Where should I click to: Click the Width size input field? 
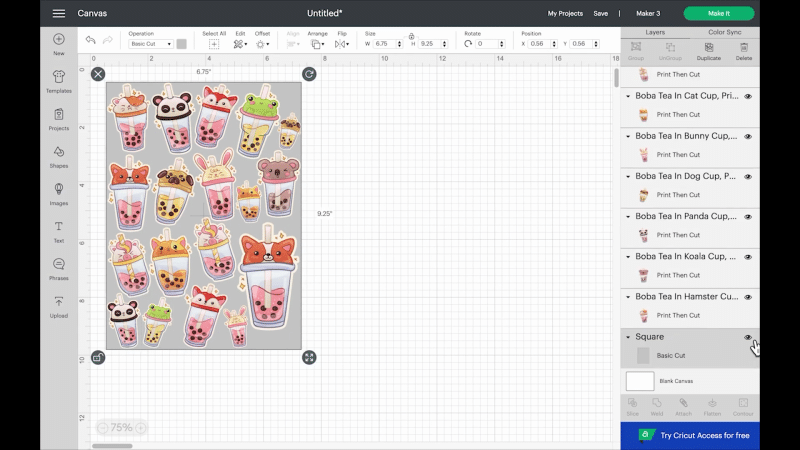[384, 44]
